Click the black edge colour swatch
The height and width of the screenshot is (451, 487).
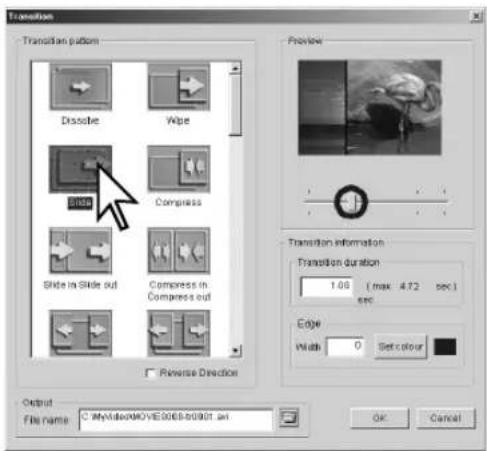[x=445, y=347]
